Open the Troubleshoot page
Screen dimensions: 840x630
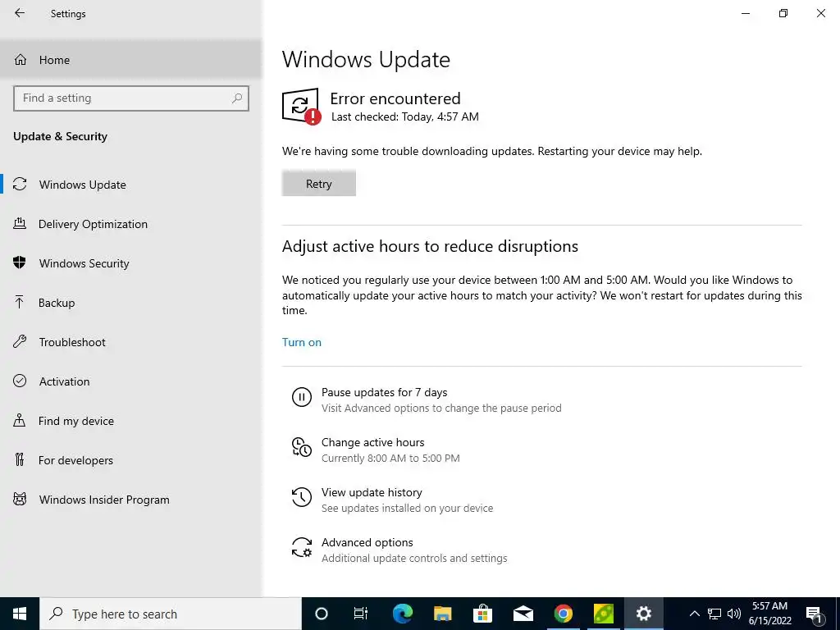[130, 342]
